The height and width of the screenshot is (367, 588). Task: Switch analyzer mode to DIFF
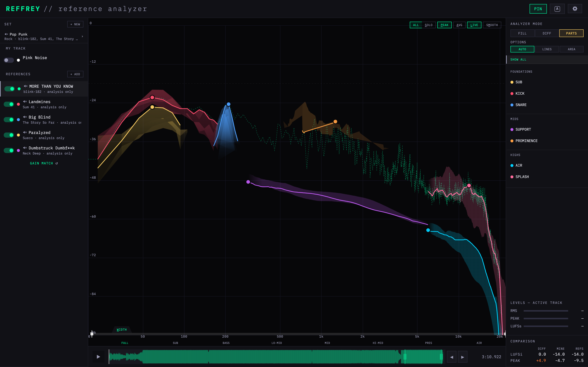[547, 33]
